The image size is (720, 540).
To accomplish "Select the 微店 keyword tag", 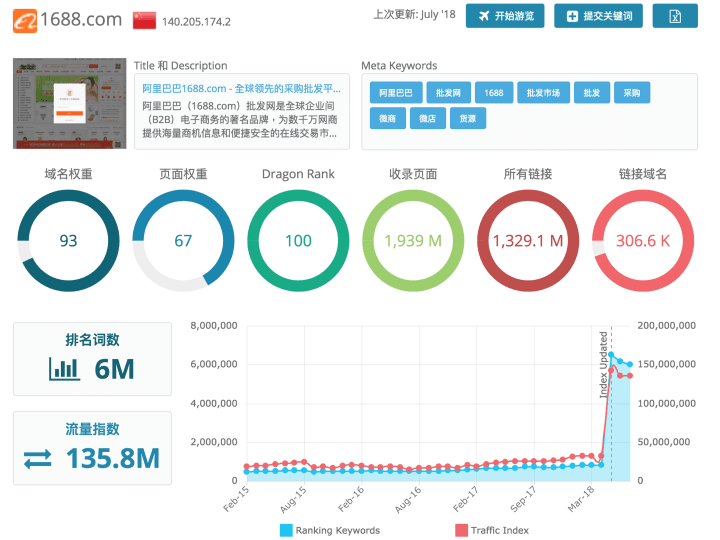I will tap(428, 118).
